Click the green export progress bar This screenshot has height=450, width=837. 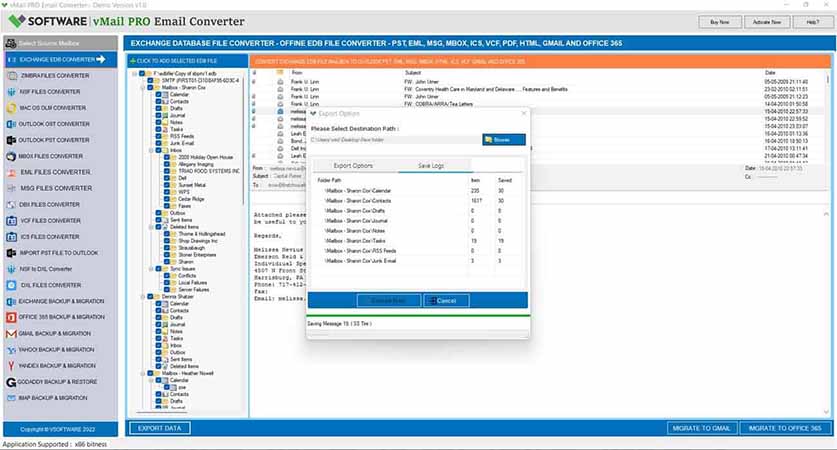pyautogui.click(x=418, y=315)
